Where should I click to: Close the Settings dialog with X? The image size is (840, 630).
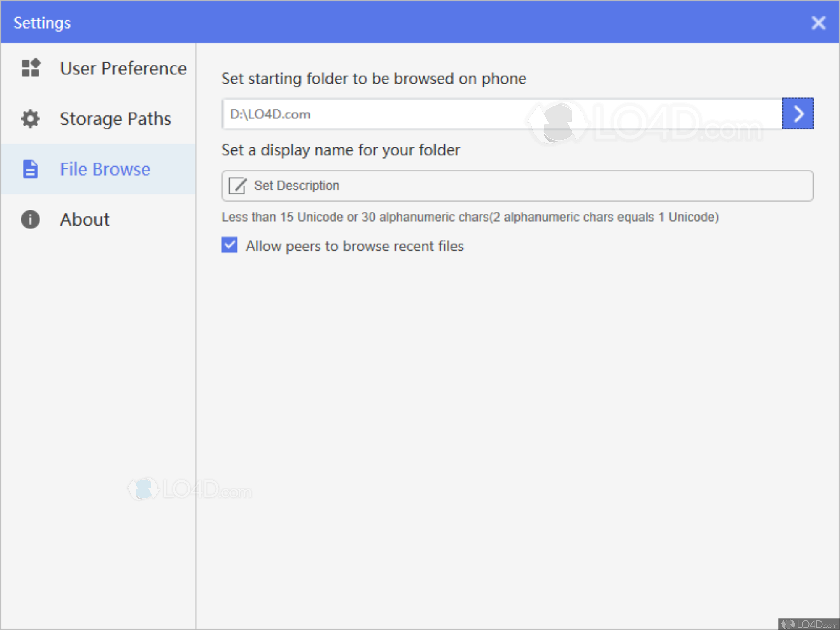pos(818,23)
